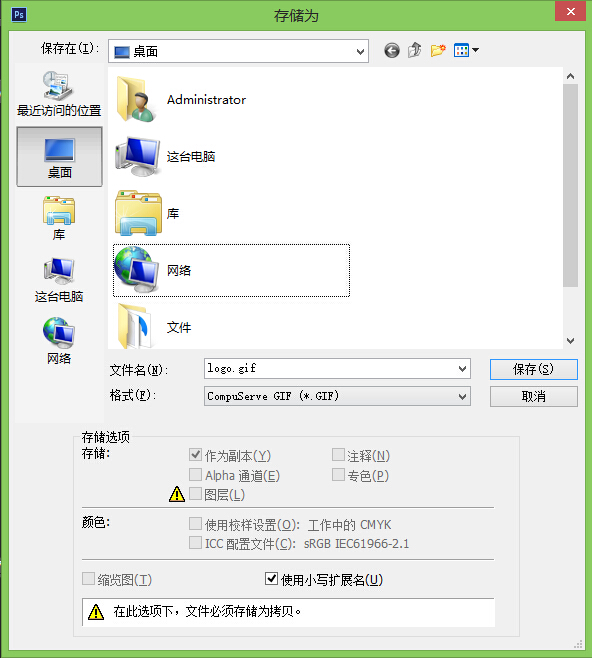
Task: Open the file name history dropdown arrow
Action: coord(462,369)
